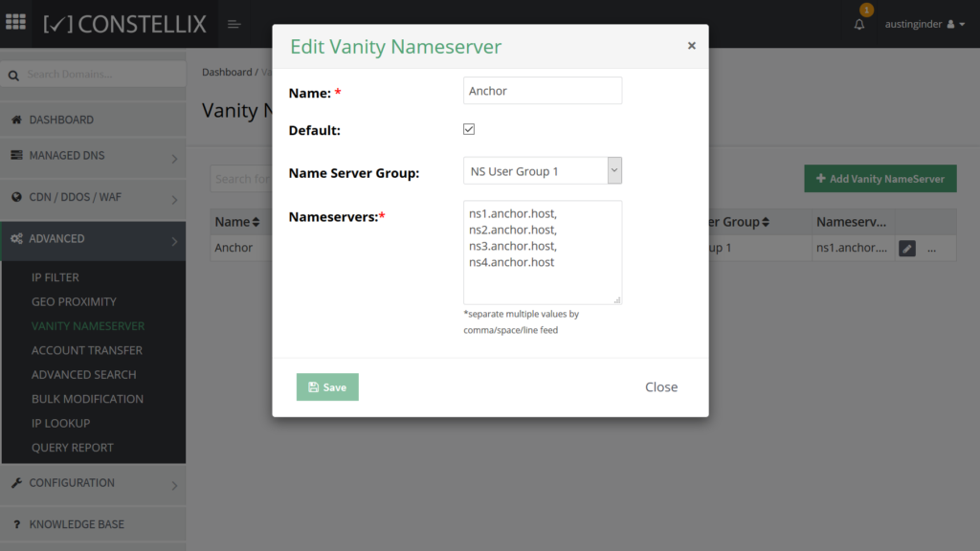Open the Name Server Group dropdown

point(543,171)
